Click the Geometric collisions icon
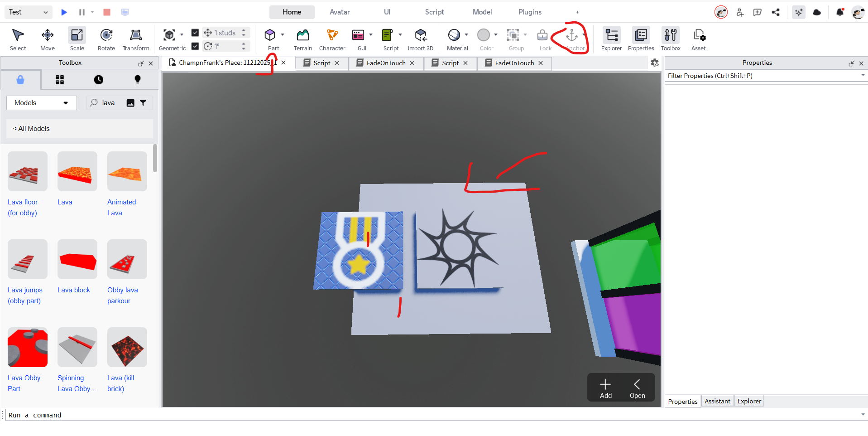The width and height of the screenshot is (868, 436). [169, 35]
